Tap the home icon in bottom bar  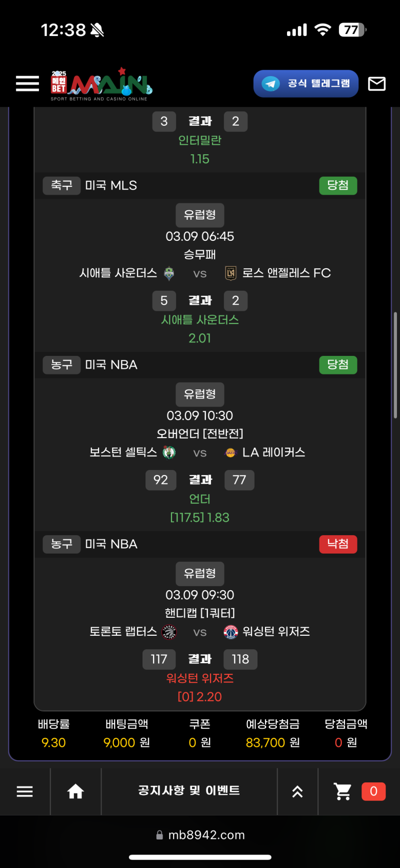click(x=75, y=791)
